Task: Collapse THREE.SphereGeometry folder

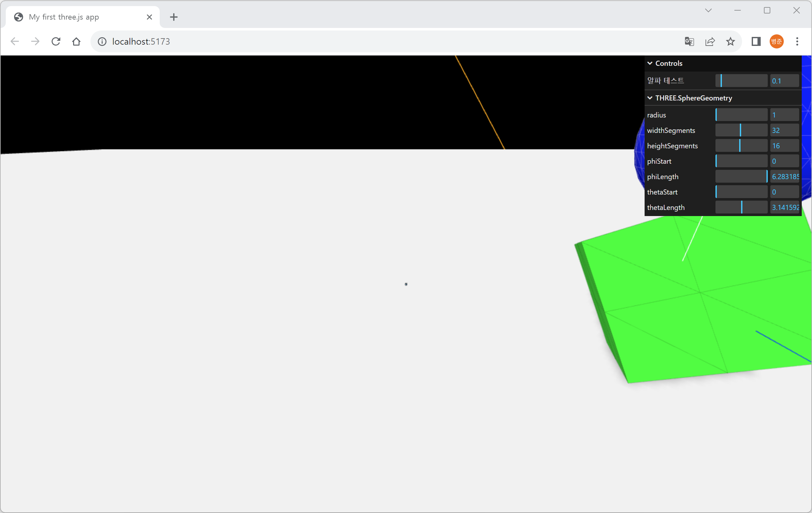Action: pyautogui.click(x=693, y=98)
